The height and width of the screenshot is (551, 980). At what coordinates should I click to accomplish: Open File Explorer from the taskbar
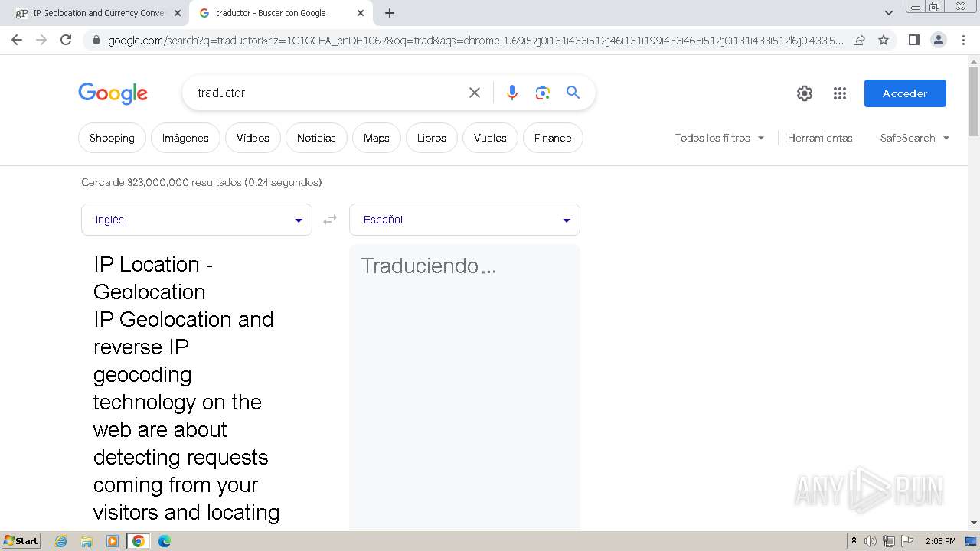87,541
